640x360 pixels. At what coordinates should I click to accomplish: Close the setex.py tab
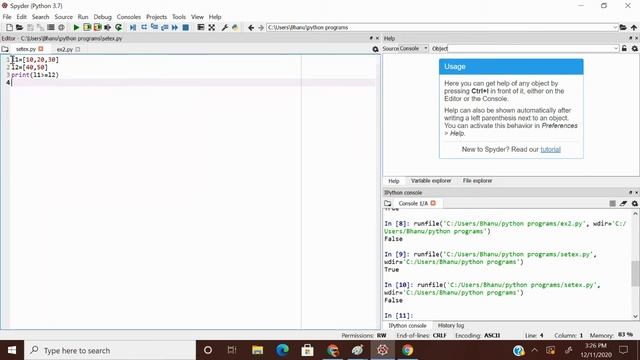[41, 49]
